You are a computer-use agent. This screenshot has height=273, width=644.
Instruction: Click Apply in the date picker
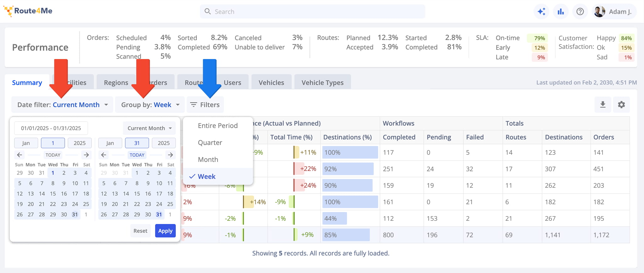(x=165, y=231)
